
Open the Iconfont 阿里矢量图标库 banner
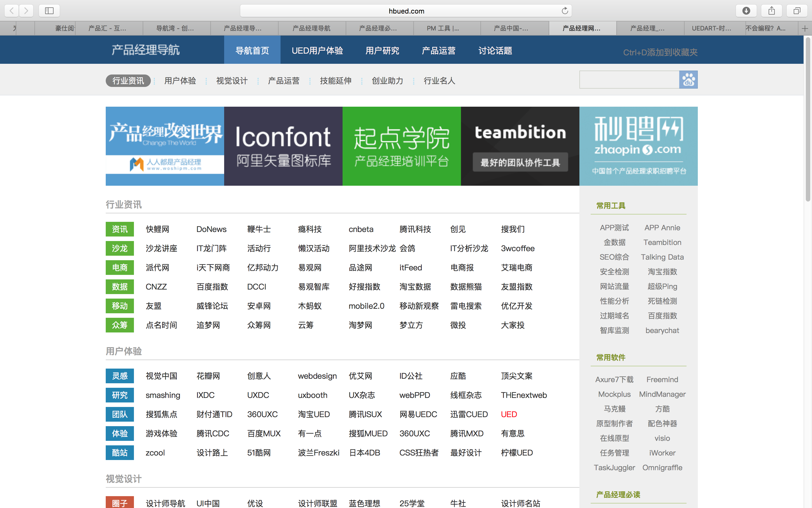[283, 146]
